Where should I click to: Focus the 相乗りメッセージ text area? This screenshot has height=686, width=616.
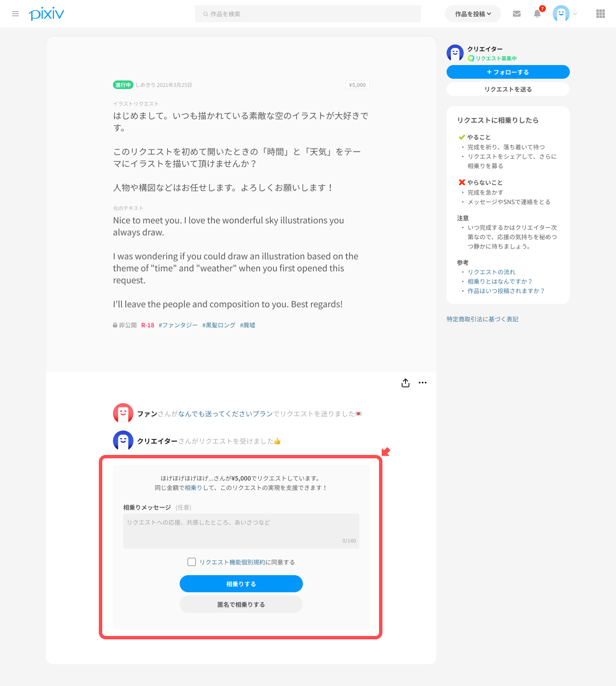click(x=241, y=531)
